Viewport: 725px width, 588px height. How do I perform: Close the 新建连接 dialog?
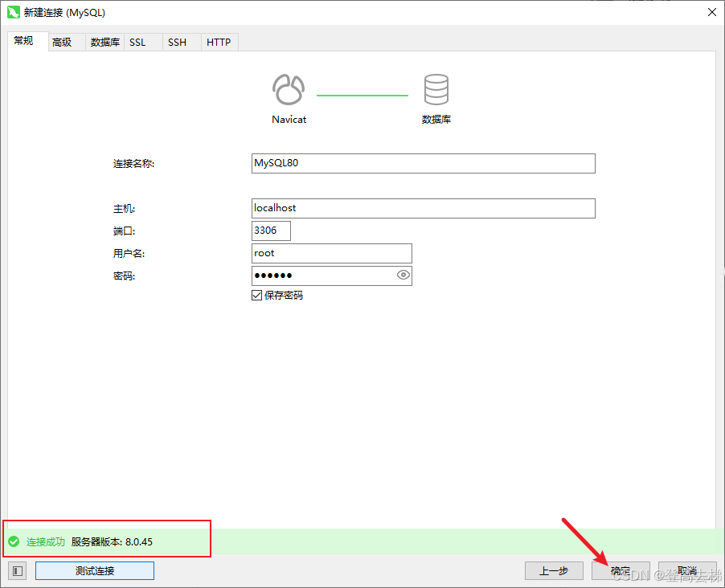click(712, 13)
